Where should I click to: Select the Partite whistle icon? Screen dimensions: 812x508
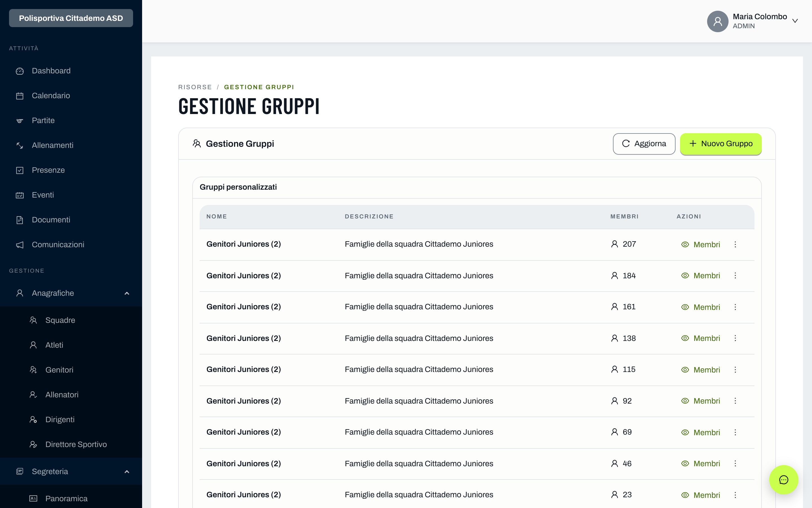20,121
